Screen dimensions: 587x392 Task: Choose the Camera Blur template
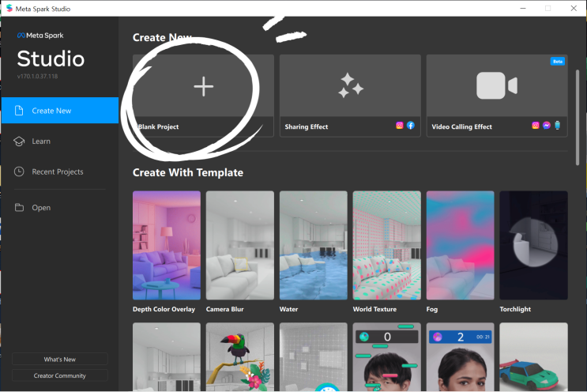click(x=239, y=245)
